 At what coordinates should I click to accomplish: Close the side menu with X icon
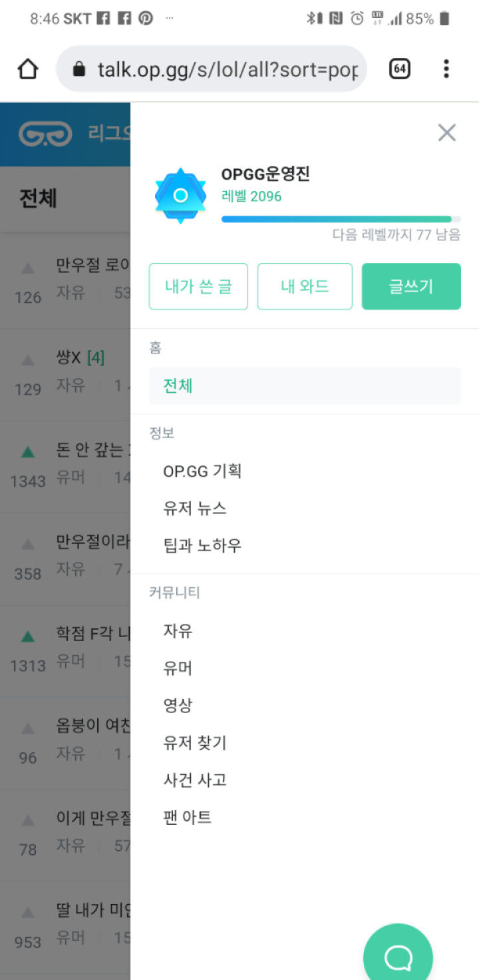pyautogui.click(x=446, y=133)
